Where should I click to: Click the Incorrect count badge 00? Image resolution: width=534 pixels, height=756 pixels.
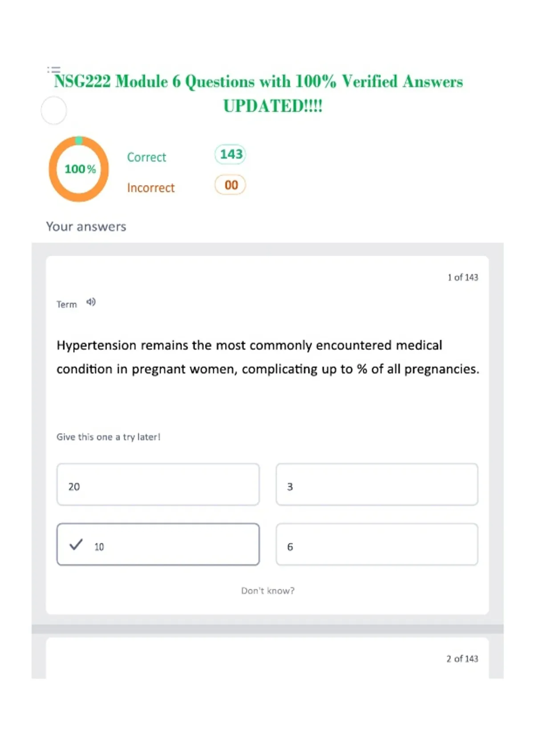[x=231, y=185]
